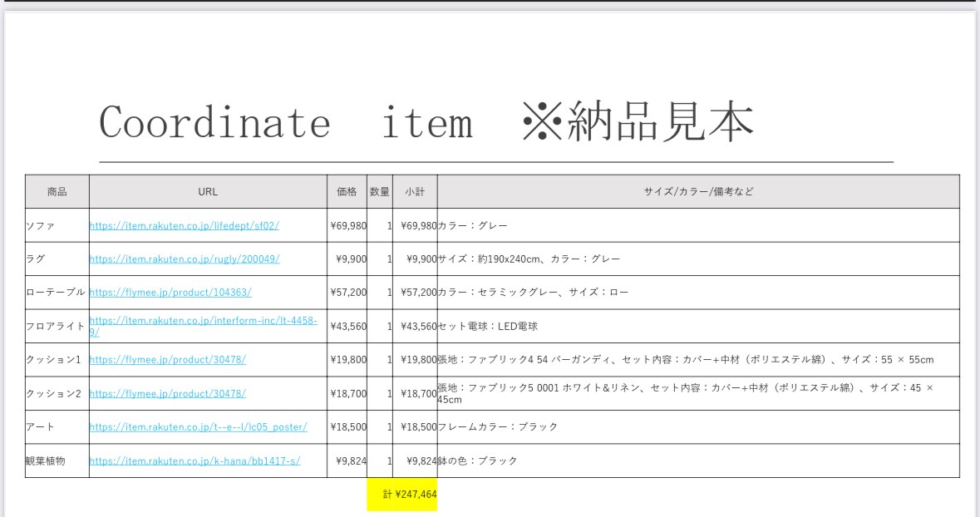Open the lc05_poster art link
This screenshot has height=517, width=980.
(x=198, y=427)
